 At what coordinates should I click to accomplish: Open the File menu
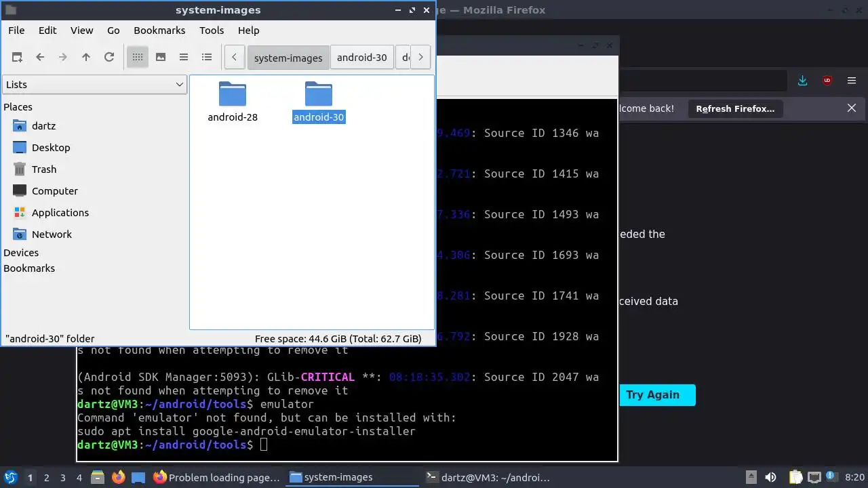pyautogui.click(x=16, y=30)
